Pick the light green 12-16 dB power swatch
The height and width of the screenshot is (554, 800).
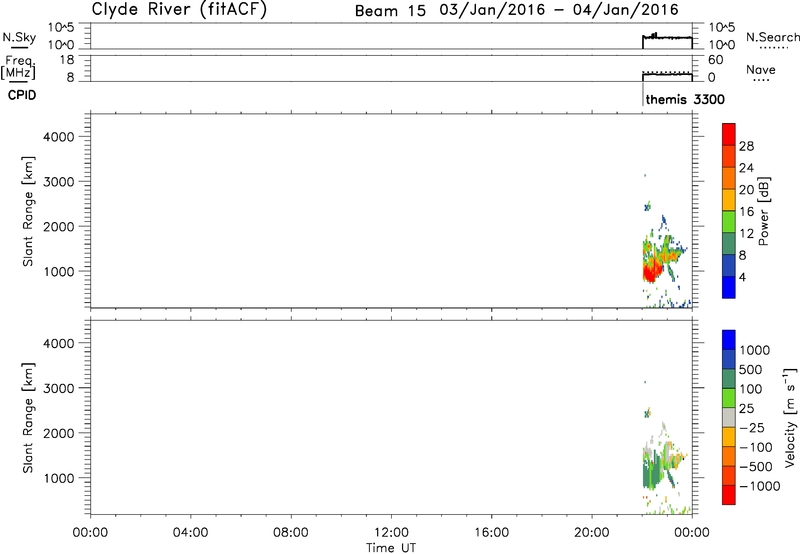[x=729, y=221]
